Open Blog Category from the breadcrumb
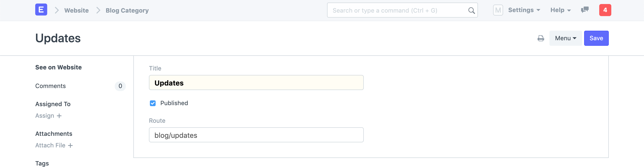The height and width of the screenshot is (167, 644). pyautogui.click(x=127, y=10)
